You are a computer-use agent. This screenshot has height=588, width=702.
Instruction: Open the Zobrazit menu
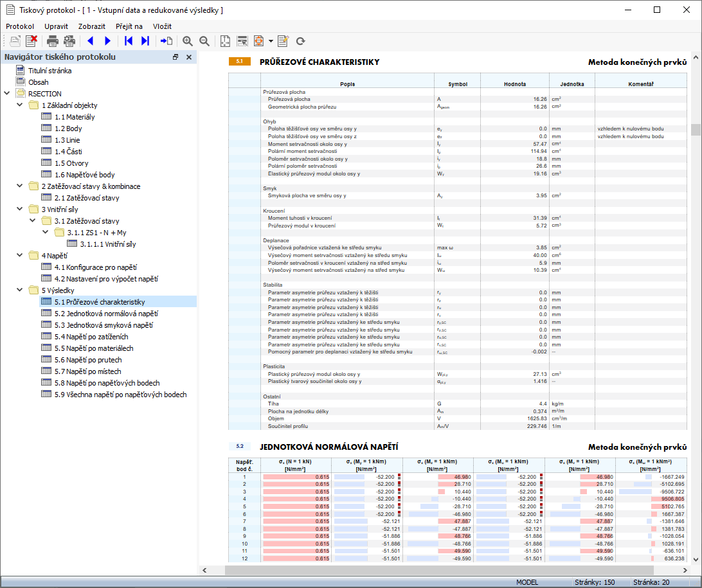point(92,26)
